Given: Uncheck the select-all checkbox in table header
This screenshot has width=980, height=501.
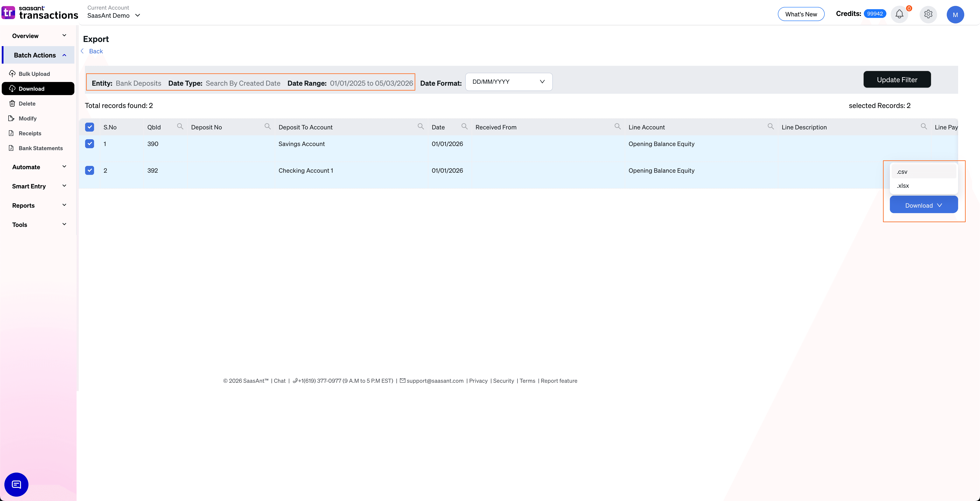Looking at the screenshot, I should click(89, 127).
